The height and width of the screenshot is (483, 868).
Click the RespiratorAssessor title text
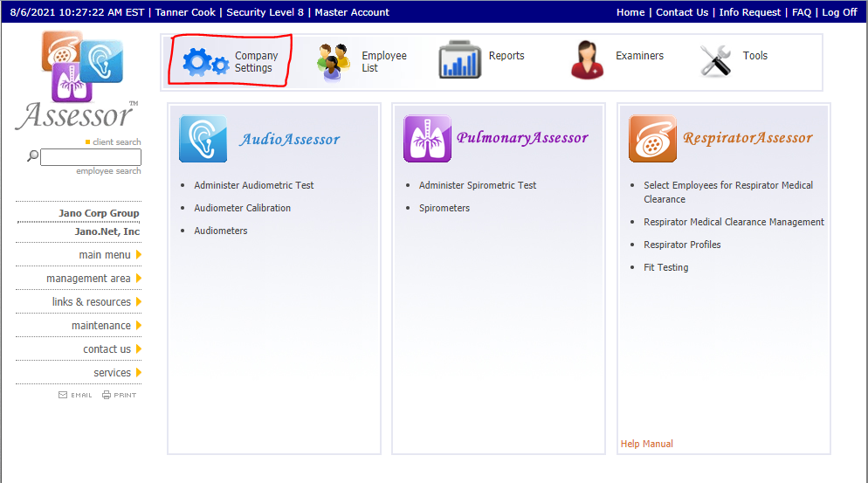747,137
